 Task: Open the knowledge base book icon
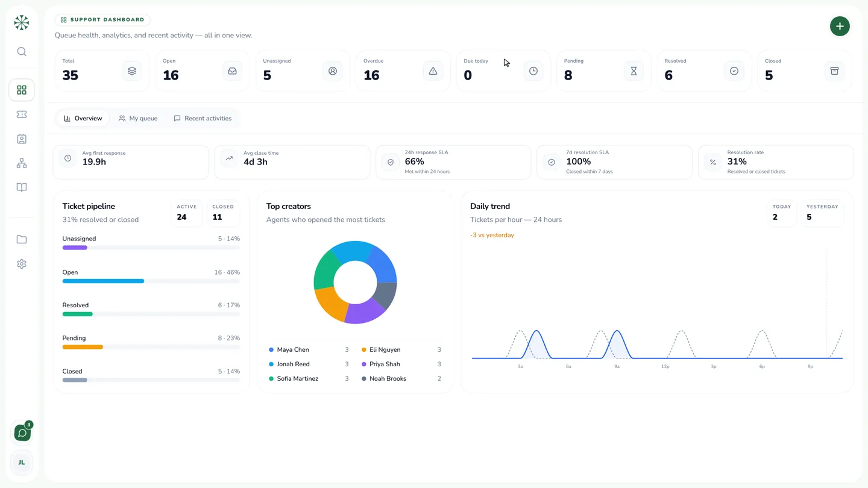pyautogui.click(x=22, y=188)
